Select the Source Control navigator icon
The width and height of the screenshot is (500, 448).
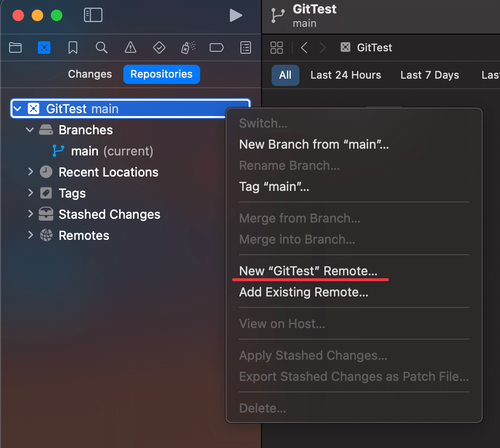pyautogui.click(x=44, y=47)
